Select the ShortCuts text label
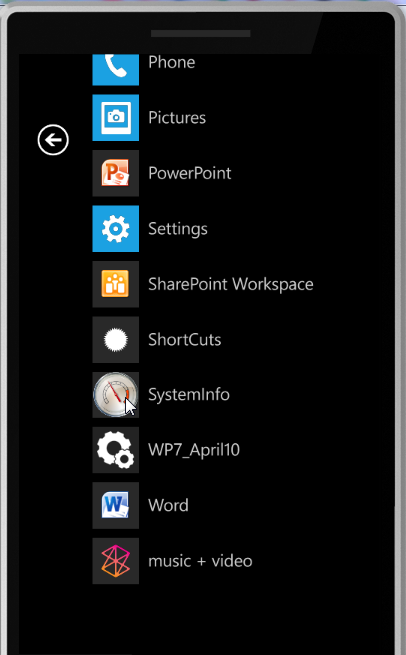This screenshot has height=655, width=406. point(185,340)
